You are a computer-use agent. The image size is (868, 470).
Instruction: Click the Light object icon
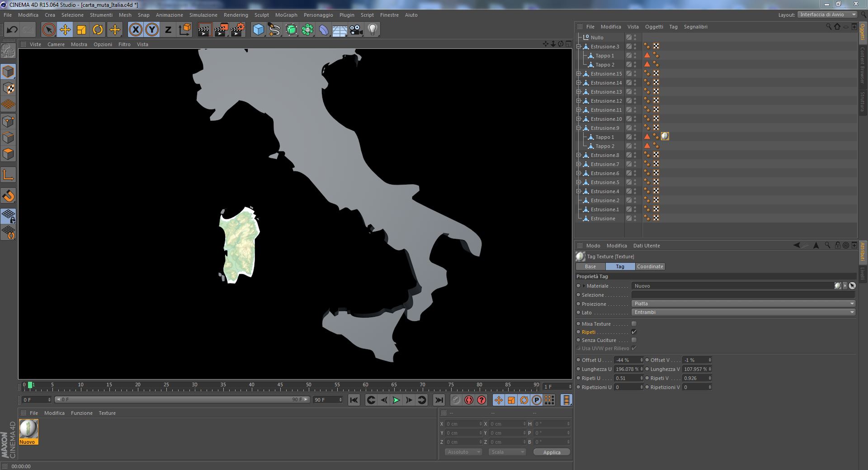pos(373,30)
